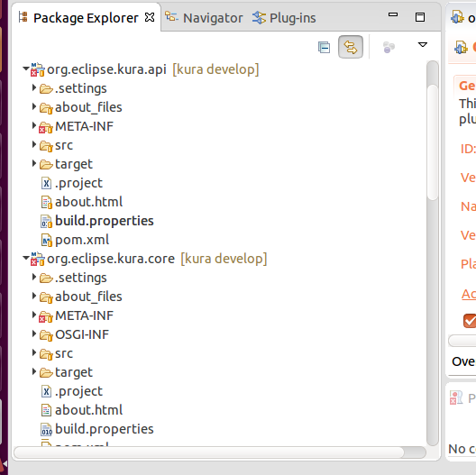Click about_files folder icon in kura.core

point(46,297)
